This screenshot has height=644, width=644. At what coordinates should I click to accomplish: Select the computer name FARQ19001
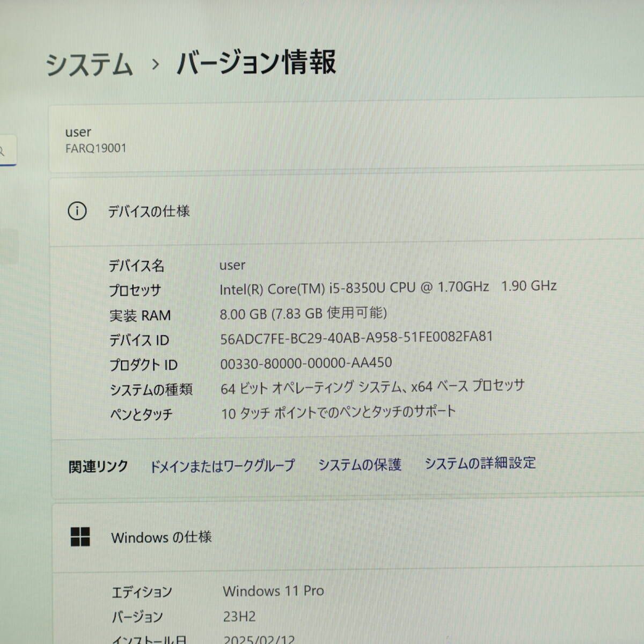click(x=96, y=148)
